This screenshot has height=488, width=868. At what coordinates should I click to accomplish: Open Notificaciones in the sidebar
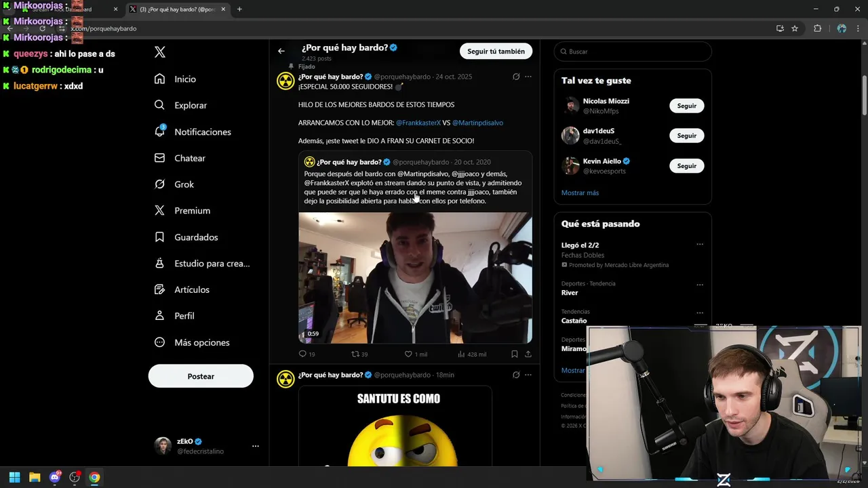[193, 131]
